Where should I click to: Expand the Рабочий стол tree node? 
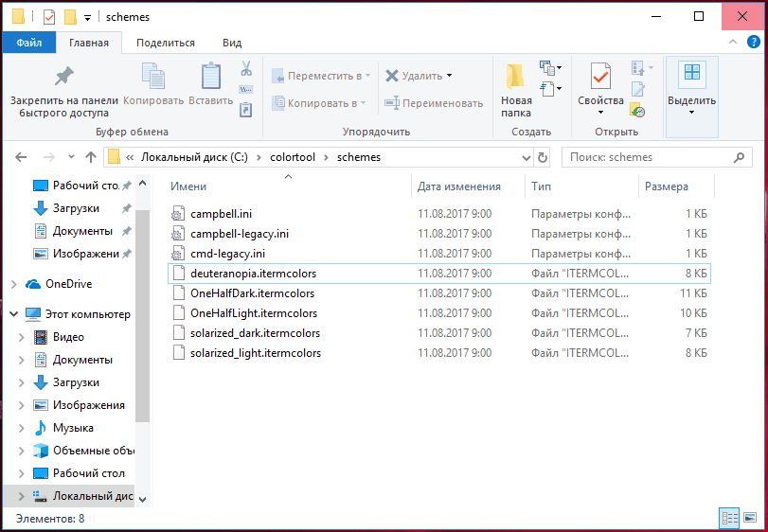(x=21, y=473)
